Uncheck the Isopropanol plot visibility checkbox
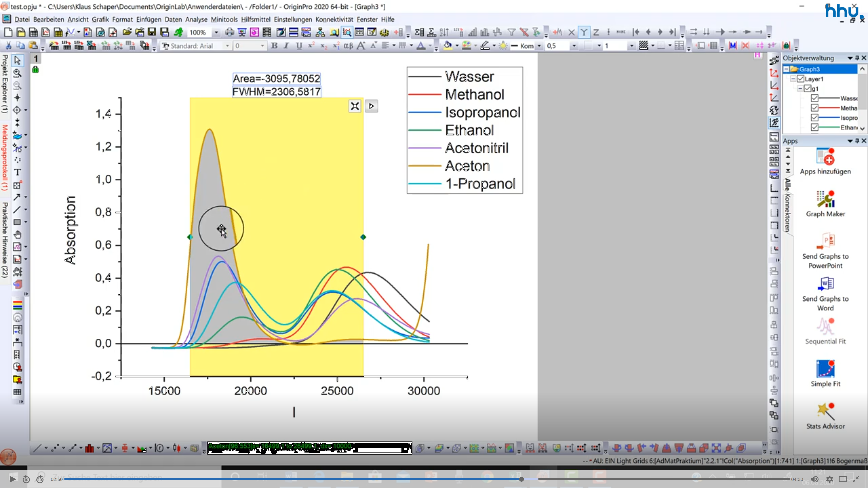 tap(814, 118)
